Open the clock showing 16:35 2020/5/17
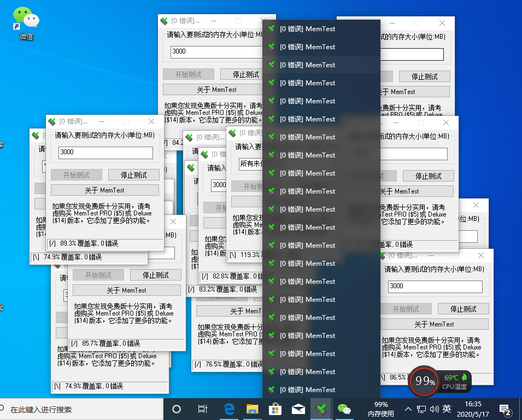 [473, 409]
